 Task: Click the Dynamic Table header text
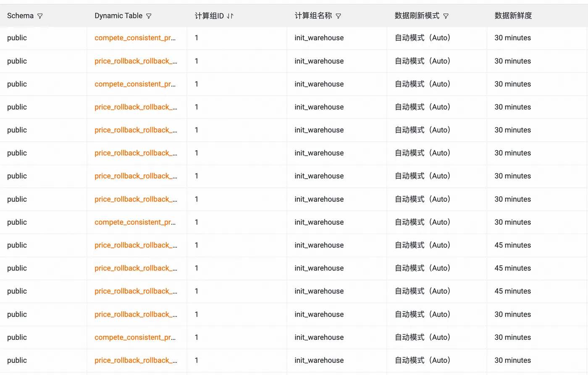[x=118, y=16]
